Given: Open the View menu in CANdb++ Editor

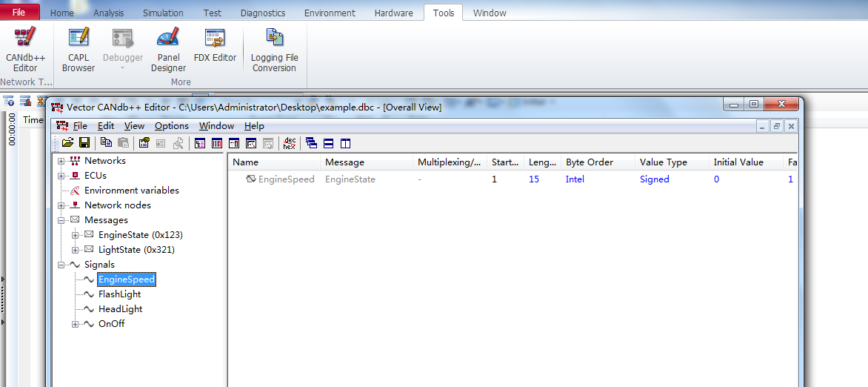Looking at the screenshot, I should click(x=135, y=126).
